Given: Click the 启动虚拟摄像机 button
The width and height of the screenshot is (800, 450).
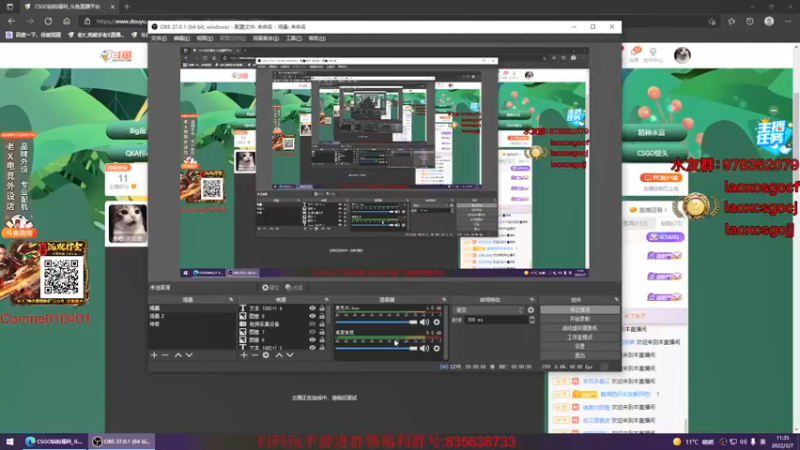Looking at the screenshot, I should 580,328.
